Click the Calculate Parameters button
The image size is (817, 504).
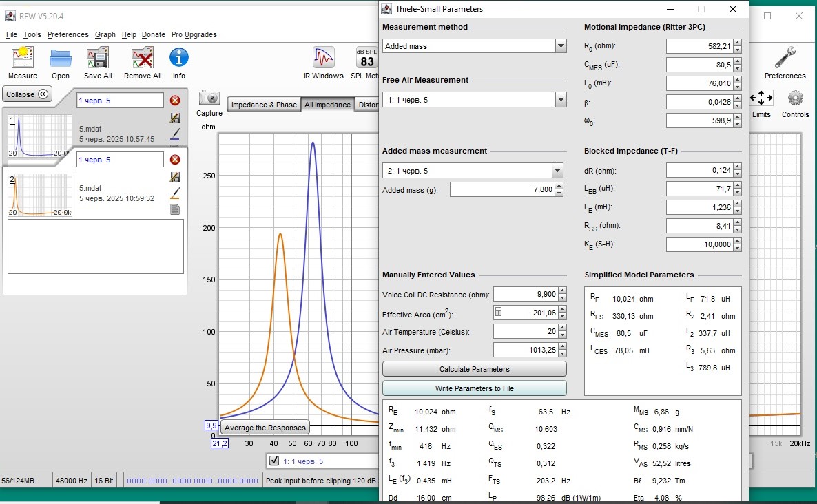474,369
